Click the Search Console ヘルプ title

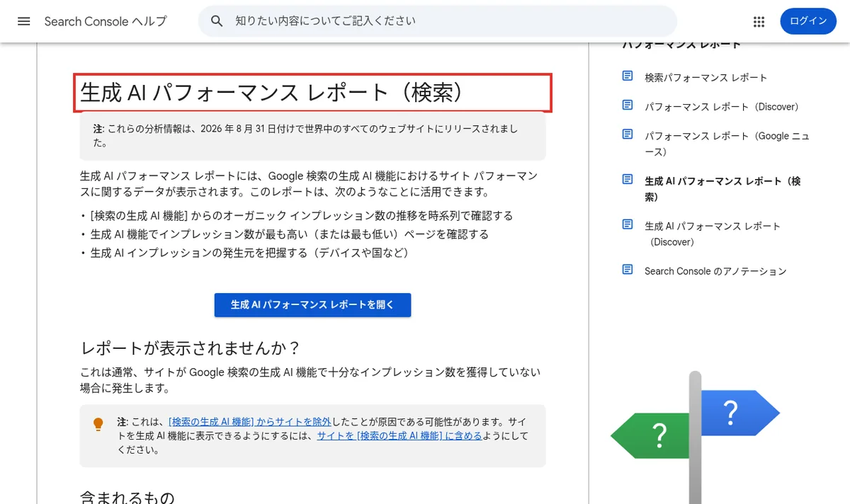click(x=106, y=21)
